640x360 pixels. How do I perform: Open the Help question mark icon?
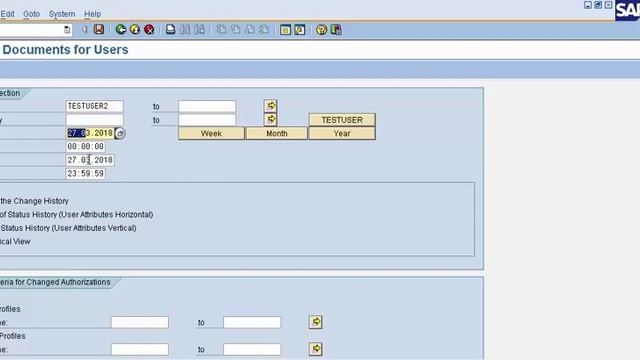(x=321, y=29)
